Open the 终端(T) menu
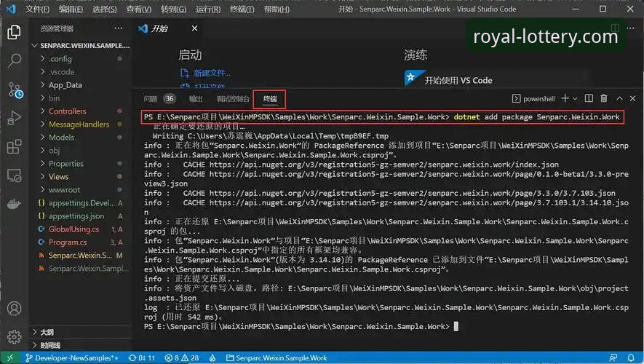This screenshot has height=364, width=644. click(x=242, y=9)
